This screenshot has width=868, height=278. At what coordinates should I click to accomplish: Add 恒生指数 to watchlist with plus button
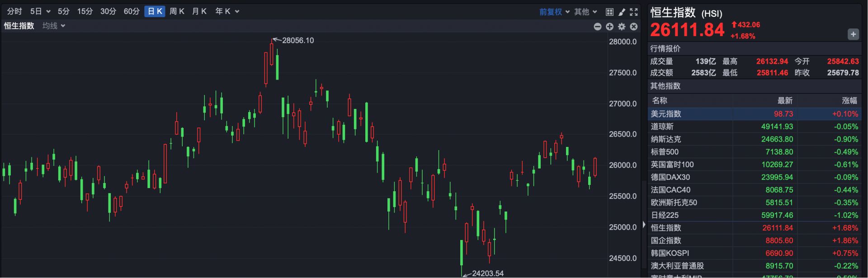coord(853,34)
